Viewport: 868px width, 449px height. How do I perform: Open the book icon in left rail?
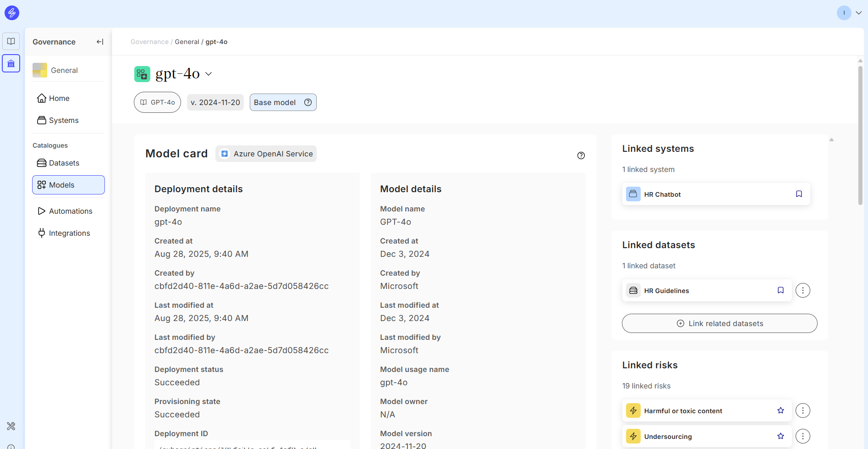click(x=11, y=41)
